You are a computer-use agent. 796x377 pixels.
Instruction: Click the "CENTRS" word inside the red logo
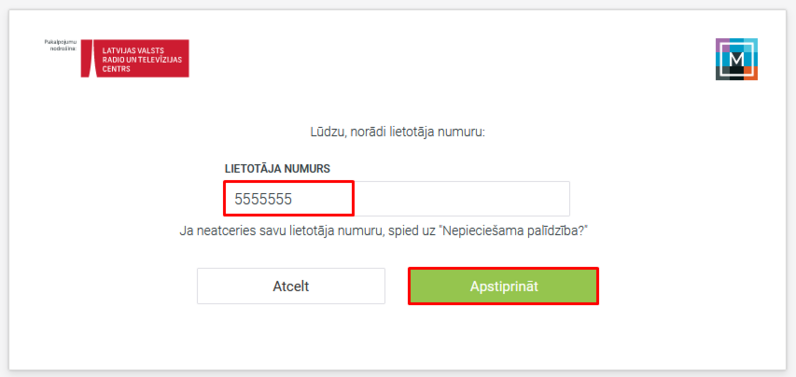tap(116, 68)
